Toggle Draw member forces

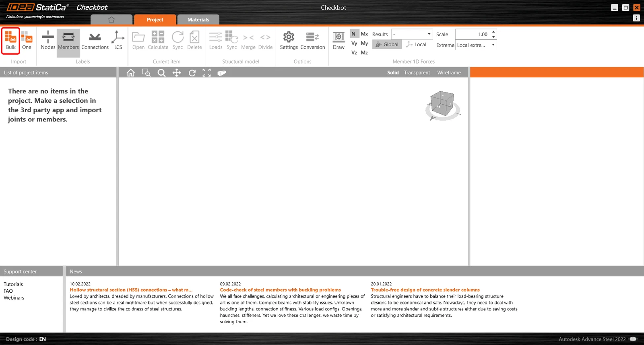coord(339,41)
